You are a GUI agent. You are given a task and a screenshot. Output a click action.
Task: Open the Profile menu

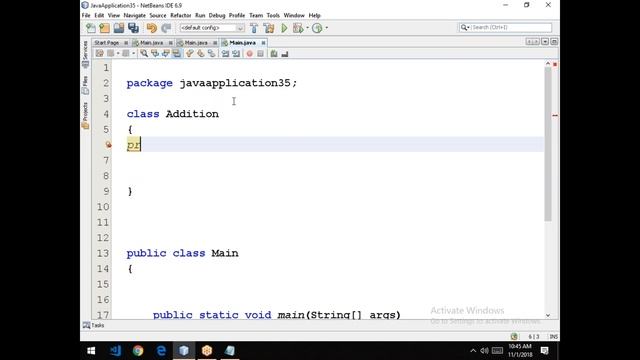coord(237,16)
